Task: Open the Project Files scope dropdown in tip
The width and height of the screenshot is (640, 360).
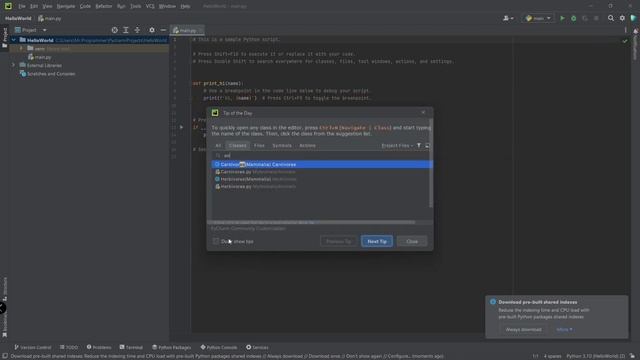Action: click(397, 146)
